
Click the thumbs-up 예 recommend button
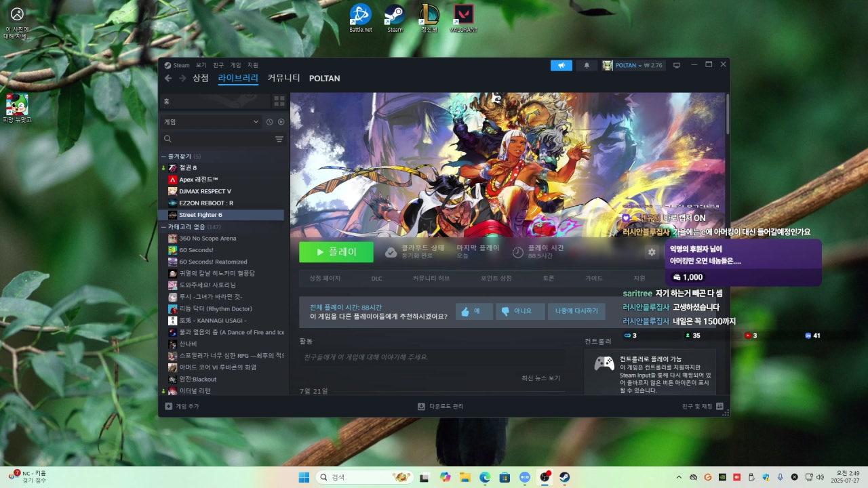pos(474,311)
